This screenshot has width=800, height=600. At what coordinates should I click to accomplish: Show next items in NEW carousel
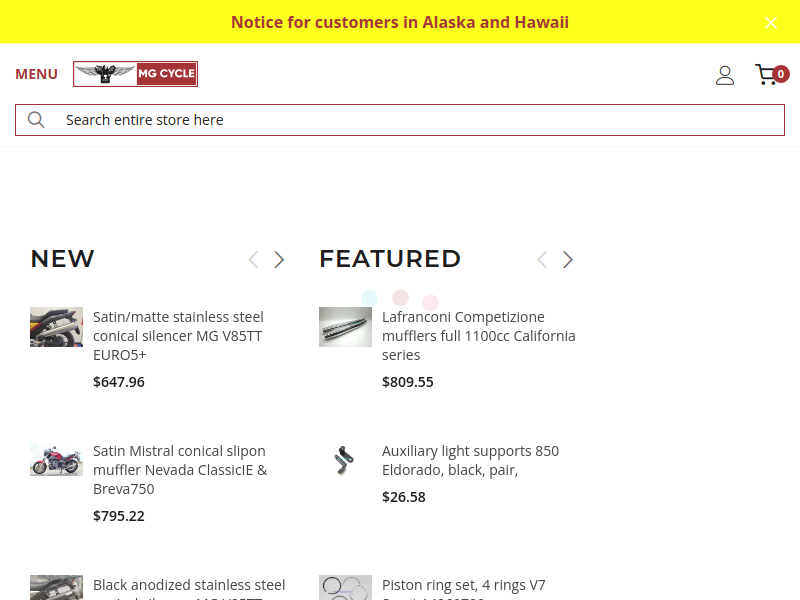click(279, 260)
